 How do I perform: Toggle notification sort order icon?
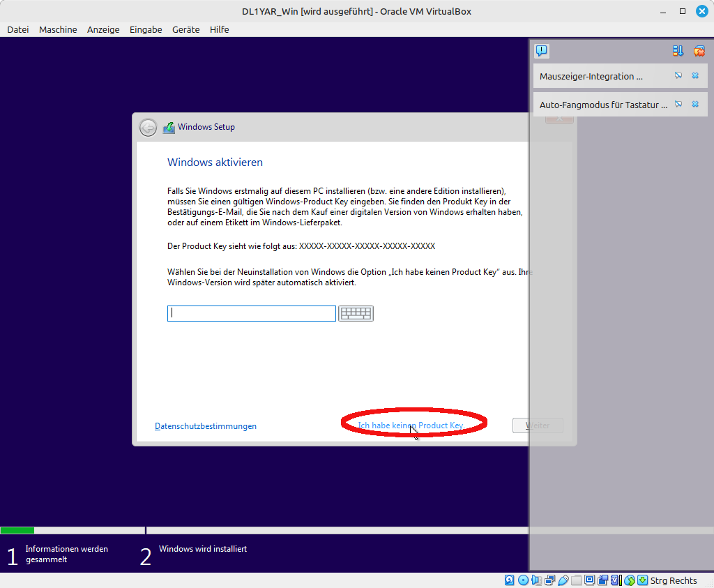pyautogui.click(x=678, y=51)
